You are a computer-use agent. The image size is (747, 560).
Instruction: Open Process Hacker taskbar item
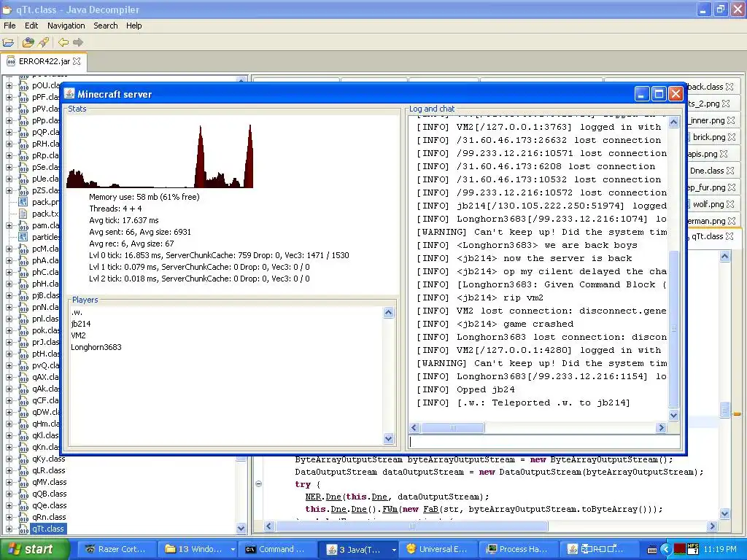[x=517, y=549]
